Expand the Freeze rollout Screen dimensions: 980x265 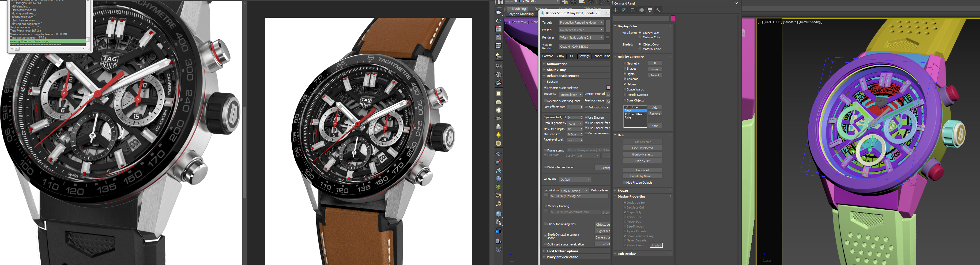(623, 191)
